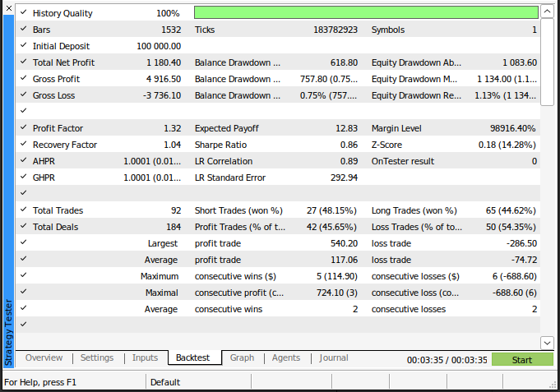The height and width of the screenshot is (392, 560).
Task: Click the Bars value 1532
Action: [x=171, y=30]
